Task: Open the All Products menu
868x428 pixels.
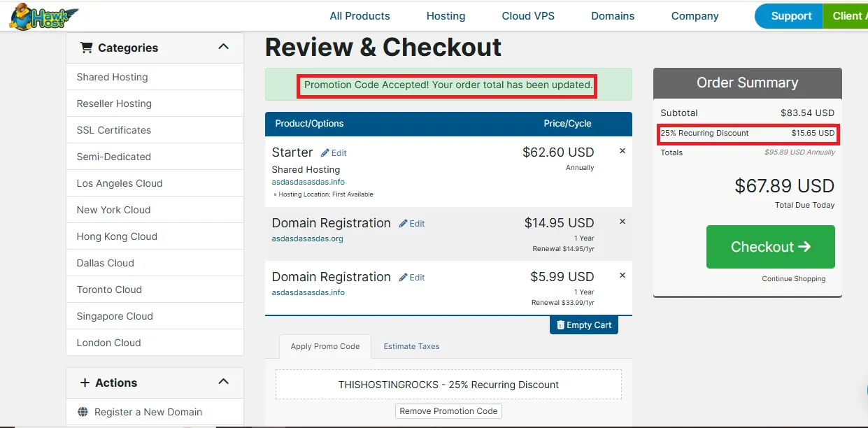Action: [360, 16]
